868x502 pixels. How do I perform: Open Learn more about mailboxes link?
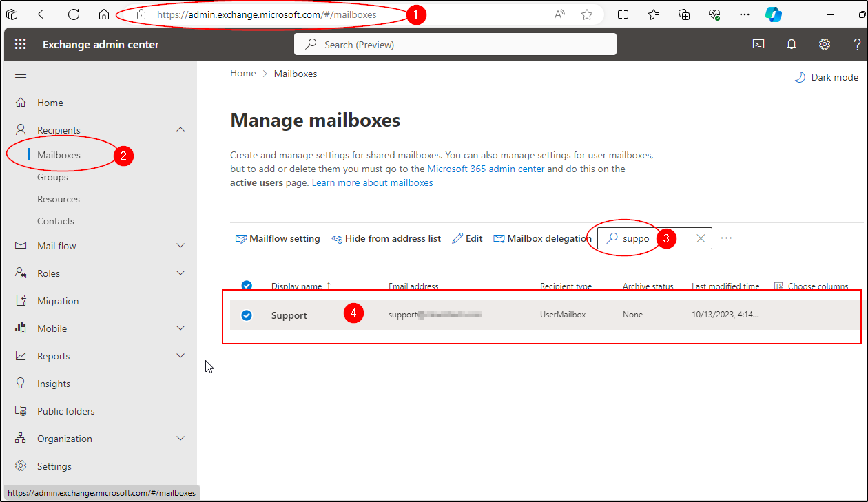point(373,183)
